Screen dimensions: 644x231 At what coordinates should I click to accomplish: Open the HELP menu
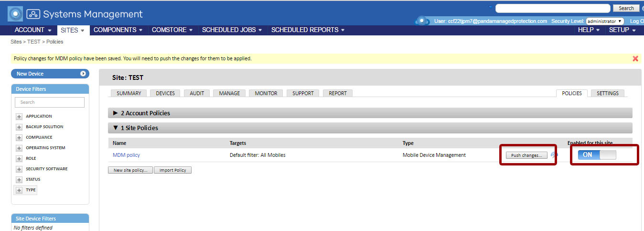[x=589, y=30]
